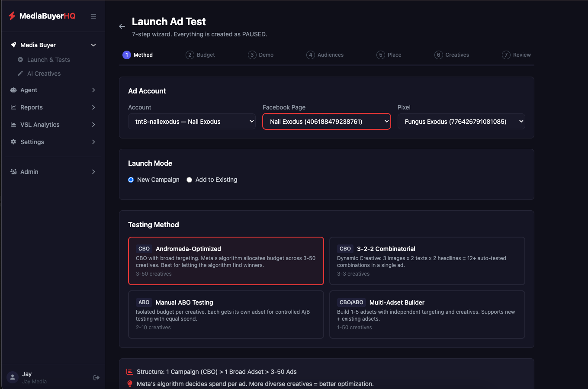
Task: Click the ABO badge on Manual ABO Testing
Action: click(x=144, y=302)
